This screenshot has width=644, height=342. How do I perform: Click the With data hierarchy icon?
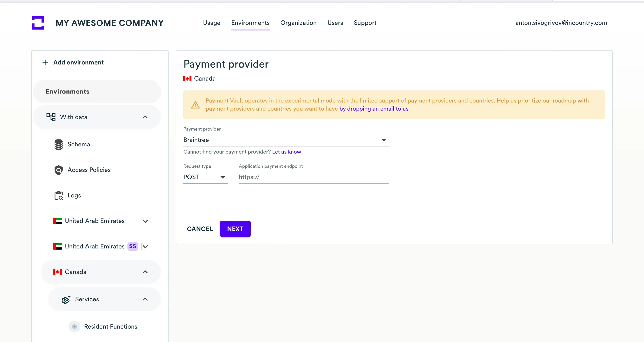[x=51, y=117]
